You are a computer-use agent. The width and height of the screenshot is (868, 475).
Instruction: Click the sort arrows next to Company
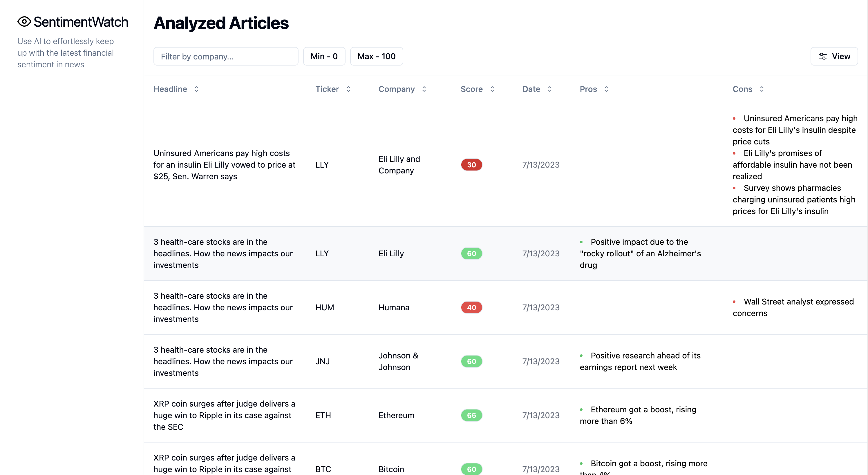(424, 89)
